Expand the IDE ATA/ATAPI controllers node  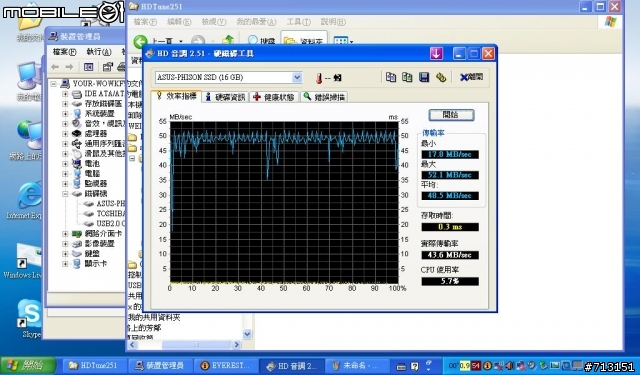coord(65,94)
